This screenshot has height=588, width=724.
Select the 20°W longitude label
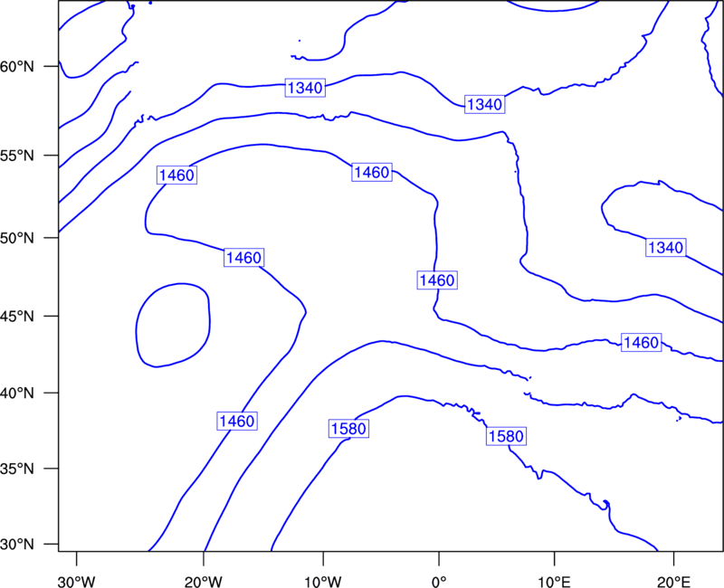[204, 582]
